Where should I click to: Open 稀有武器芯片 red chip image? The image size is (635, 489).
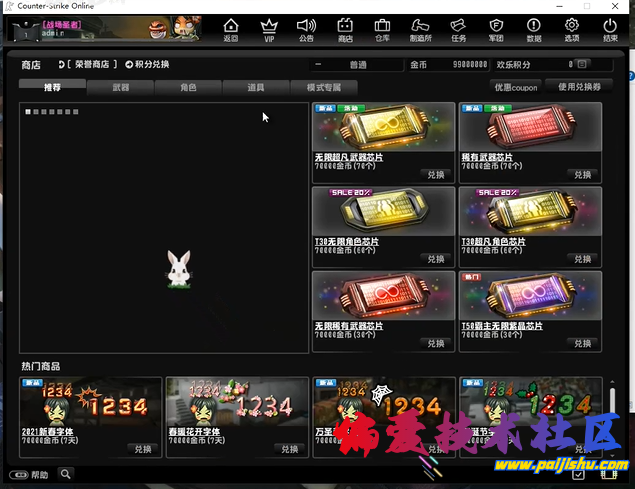pos(530,127)
